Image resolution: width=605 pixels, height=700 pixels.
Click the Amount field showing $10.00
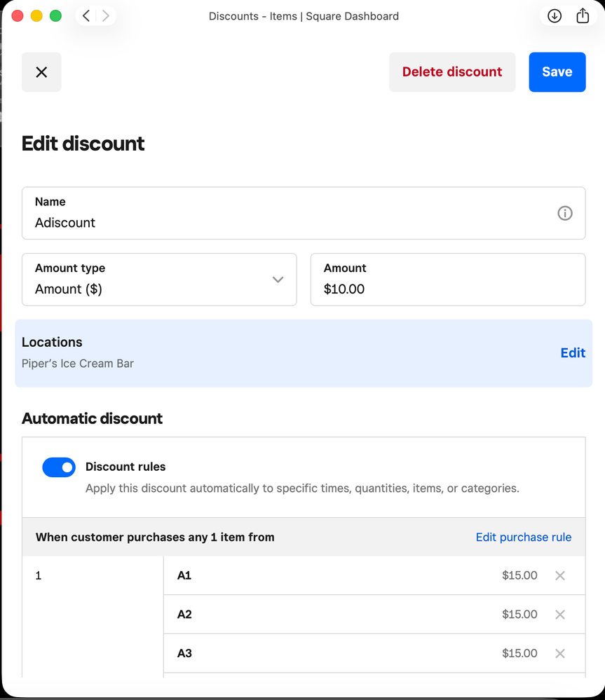click(x=447, y=289)
